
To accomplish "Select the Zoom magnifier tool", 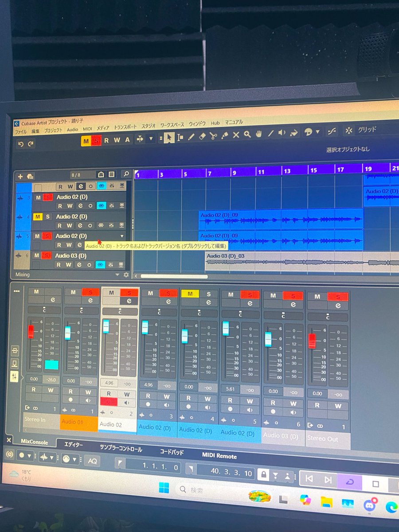I will 247,135.
